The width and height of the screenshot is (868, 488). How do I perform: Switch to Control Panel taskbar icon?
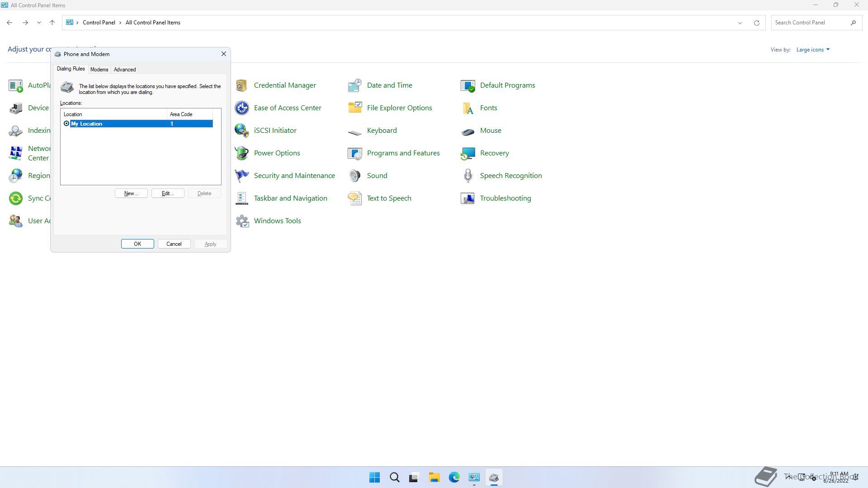pos(474,478)
